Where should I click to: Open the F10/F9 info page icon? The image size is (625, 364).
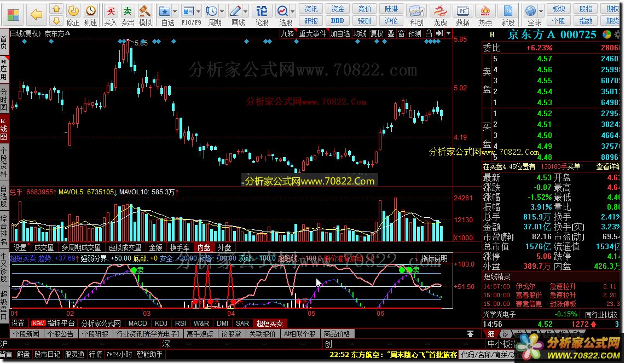point(187,11)
